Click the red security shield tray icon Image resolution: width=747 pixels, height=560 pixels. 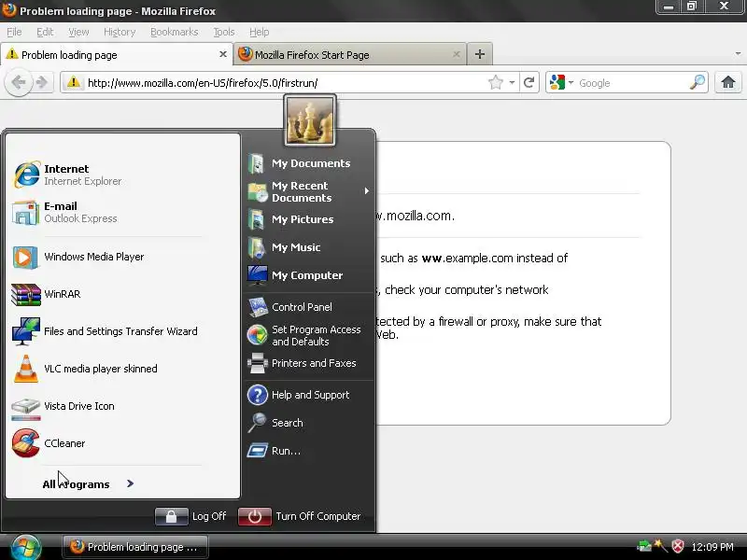pyautogui.click(x=678, y=546)
